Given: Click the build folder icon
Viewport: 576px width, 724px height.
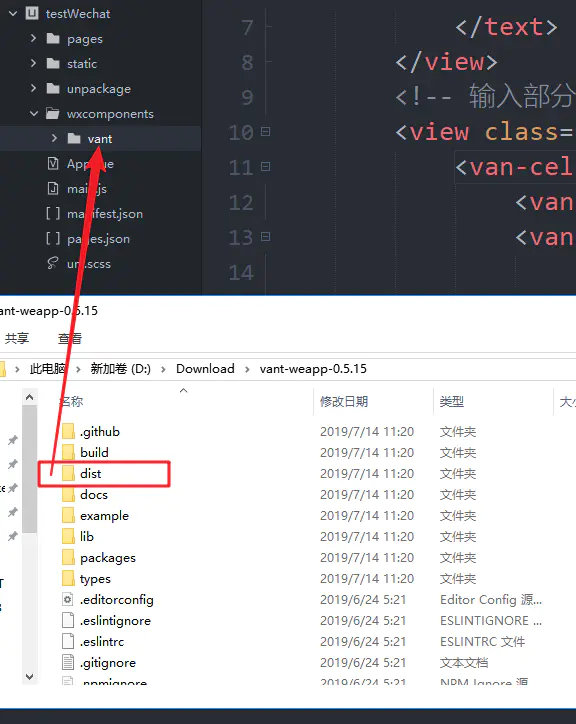Looking at the screenshot, I should (x=68, y=452).
